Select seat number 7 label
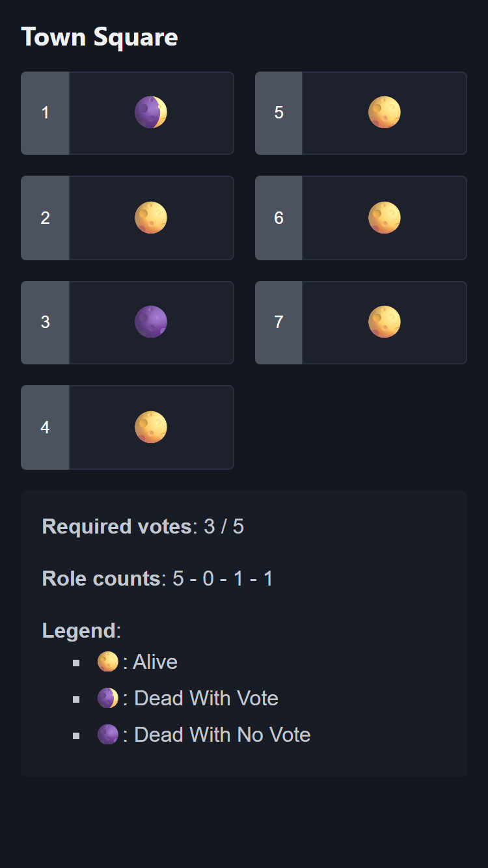The image size is (488, 868). pos(278,322)
